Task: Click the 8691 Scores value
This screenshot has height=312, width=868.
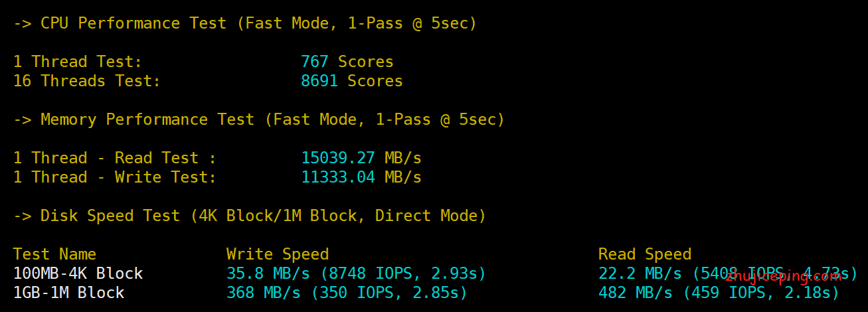Action: 352,81
